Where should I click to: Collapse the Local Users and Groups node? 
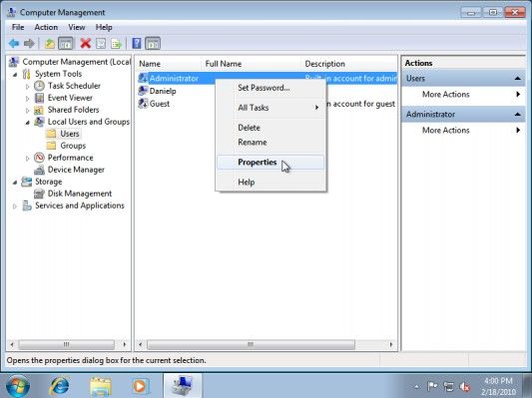tap(28, 123)
